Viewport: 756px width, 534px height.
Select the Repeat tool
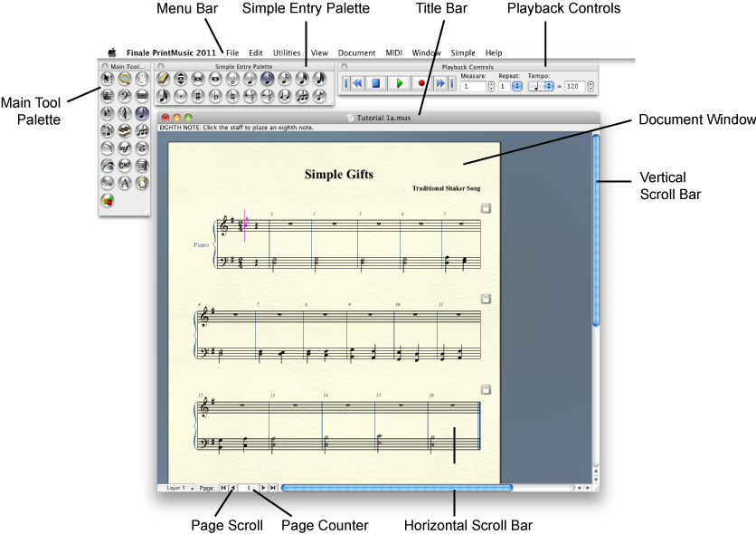[x=142, y=166]
